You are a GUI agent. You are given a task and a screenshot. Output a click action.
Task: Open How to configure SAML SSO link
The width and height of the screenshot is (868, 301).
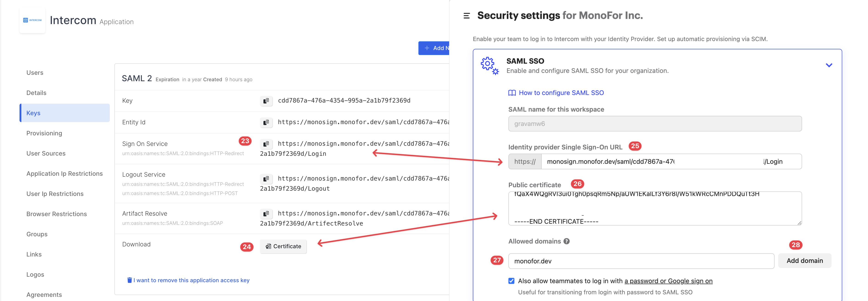click(561, 93)
